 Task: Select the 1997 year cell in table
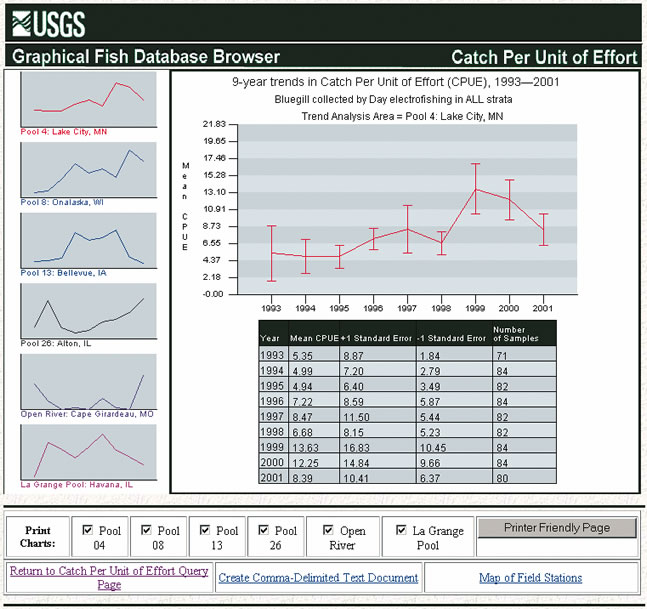tap(272, 416)
